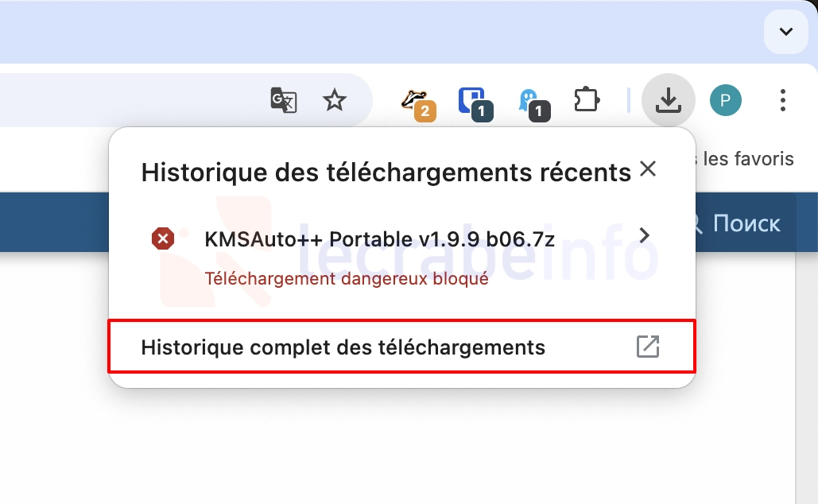Click the Downloads toolbar icon
The width and height of the screenshot is (818, 504).
[669, 100]
